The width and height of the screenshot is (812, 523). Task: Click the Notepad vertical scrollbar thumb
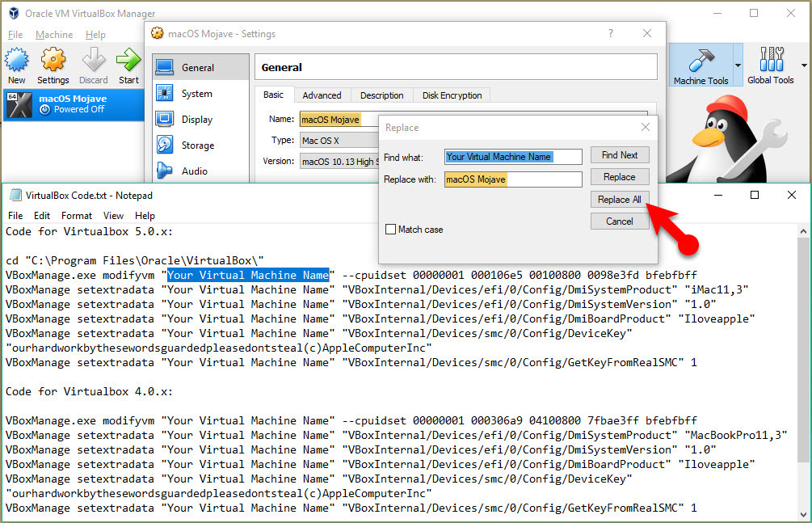coord(803,350)
